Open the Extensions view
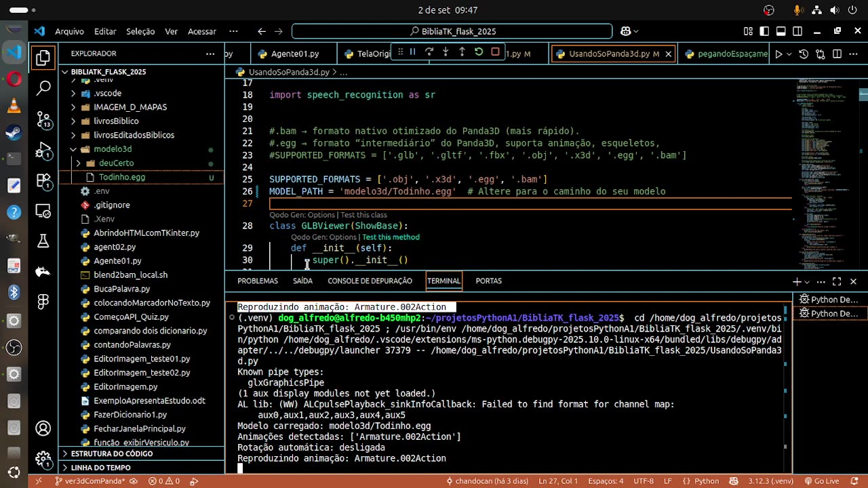Screen dimensions: 868x488 click(x=43, y=182)
